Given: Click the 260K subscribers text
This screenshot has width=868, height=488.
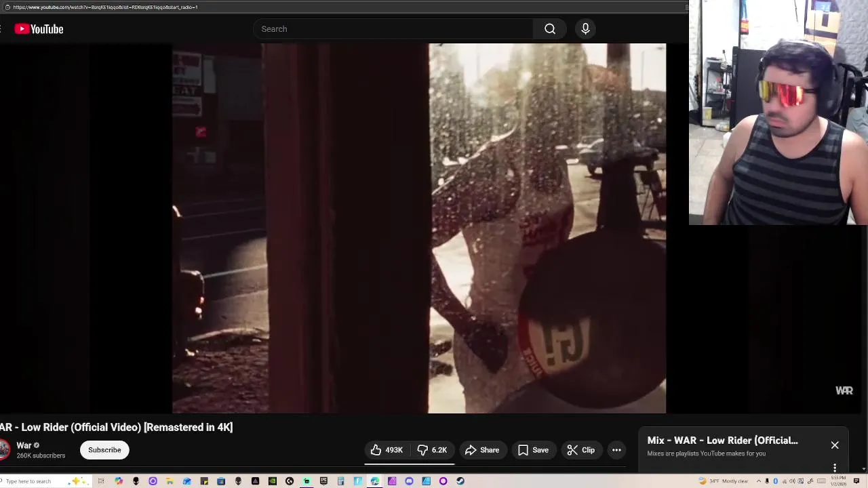Looking at the screenshot, I should click(x=41, y=456).
